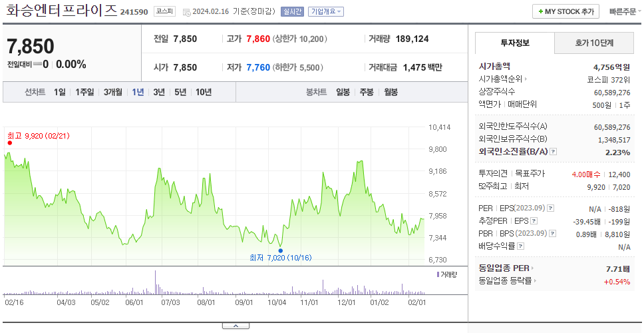The image size is (644, 333).
Task: Click the 추정PER value -39.45배
Action: [x=587, y=222]
